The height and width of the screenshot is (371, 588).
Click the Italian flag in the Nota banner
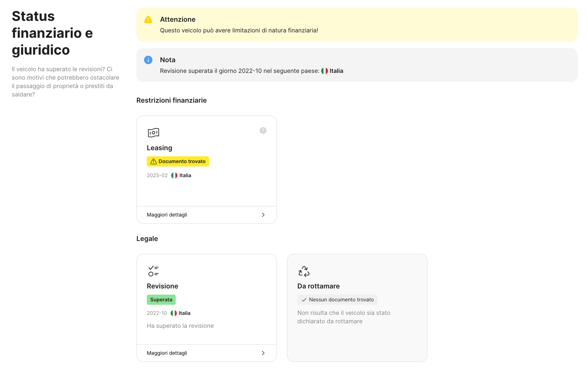pos(324,71)
